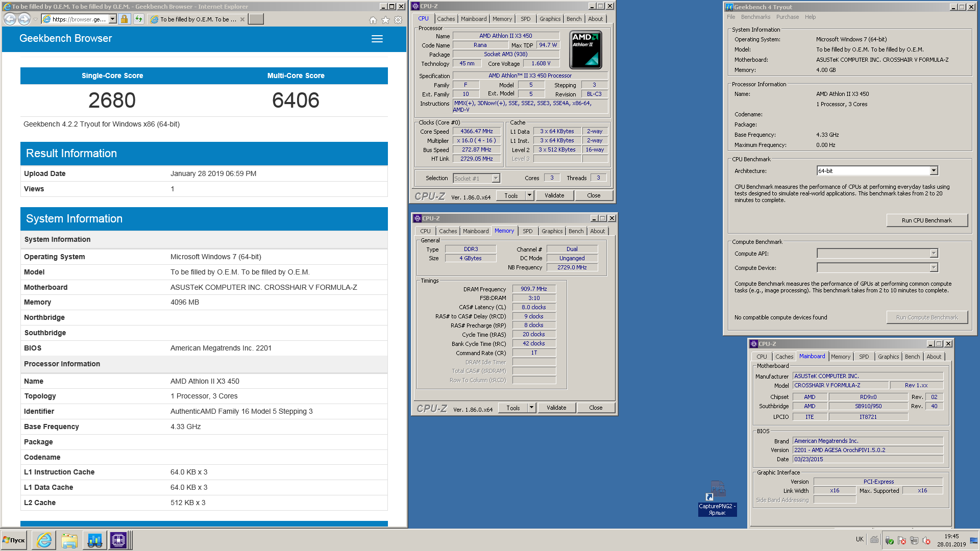Close the Geekbench browser tab
The height and width of the screenshot is (551, 980).
tap(242, 19)
